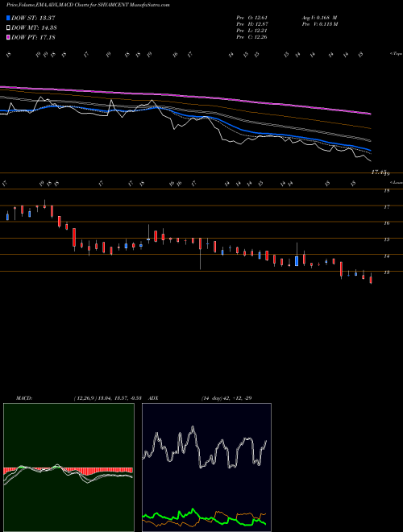The height and width of the screenshot is (532, 403).
Task: Click the ADX (14 day) values text
Action: tap(226, 398)
